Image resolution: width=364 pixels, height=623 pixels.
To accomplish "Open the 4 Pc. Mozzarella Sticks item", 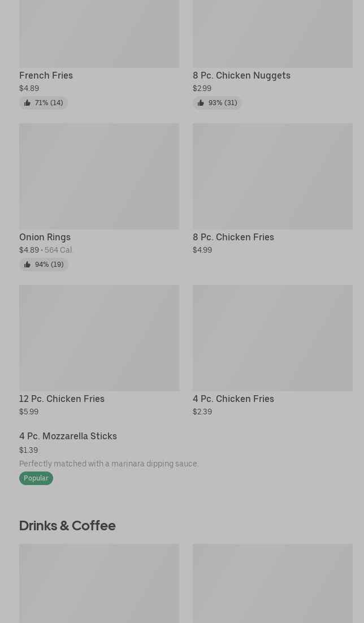I will pos(68,436).
